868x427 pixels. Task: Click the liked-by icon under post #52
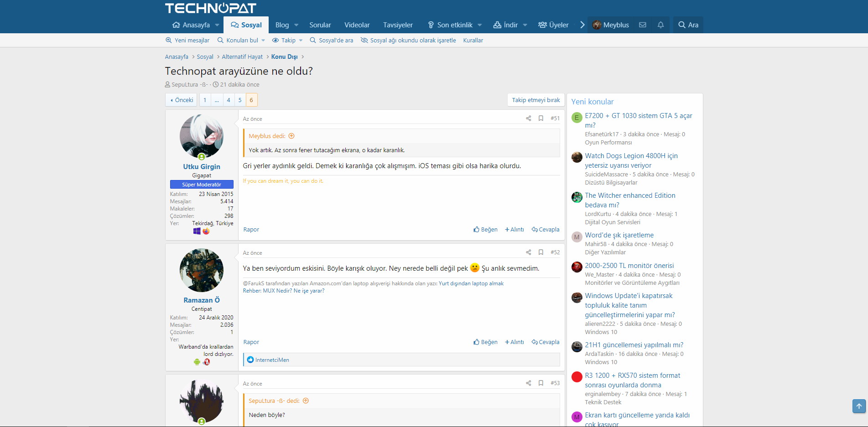click(x=250, y=360)
